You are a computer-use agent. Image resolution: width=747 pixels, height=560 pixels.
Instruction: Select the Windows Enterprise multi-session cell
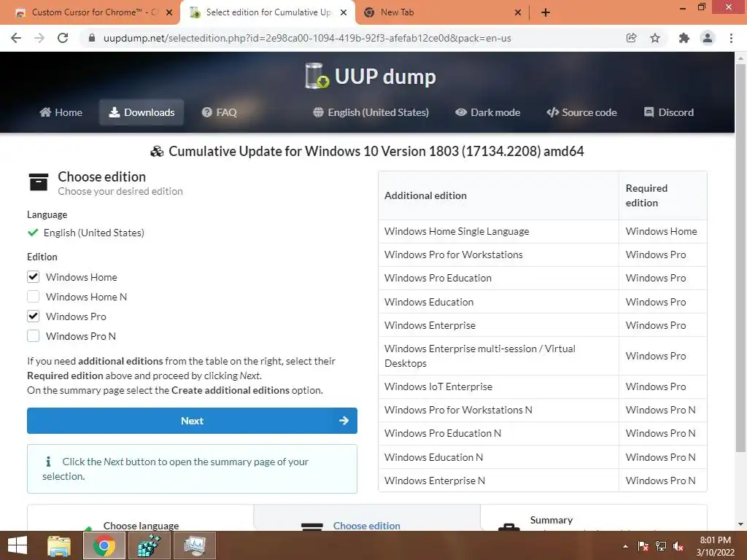[498, 356]
